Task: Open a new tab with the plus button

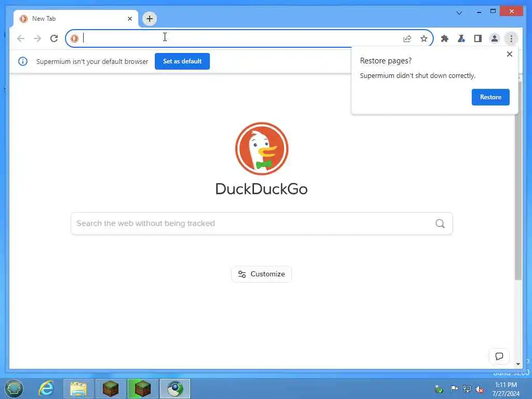Action: click(x=150, y=19)
